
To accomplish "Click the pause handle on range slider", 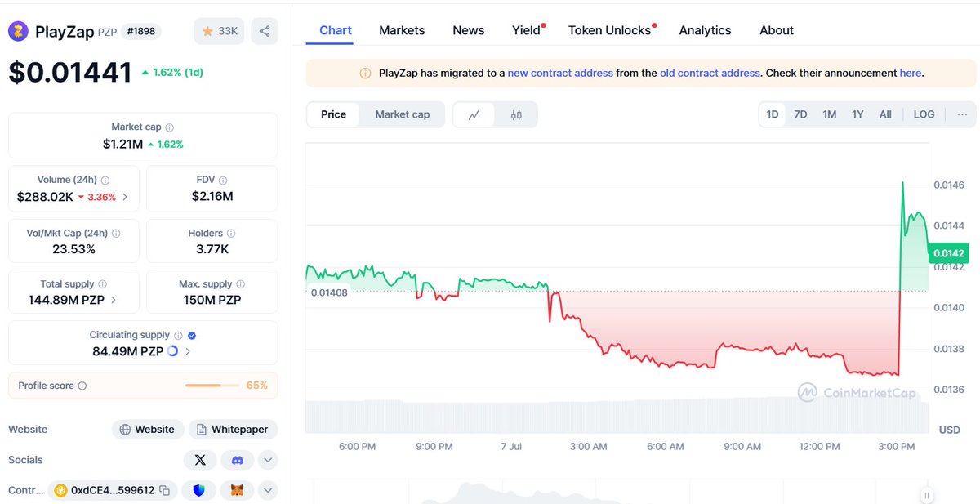I will (x=927, y=495).
